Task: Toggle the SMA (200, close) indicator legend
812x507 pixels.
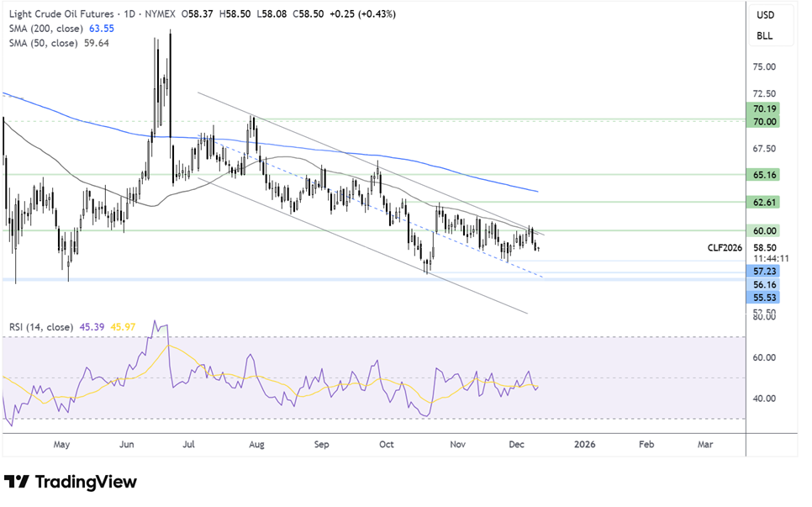Action: (45, 28)
